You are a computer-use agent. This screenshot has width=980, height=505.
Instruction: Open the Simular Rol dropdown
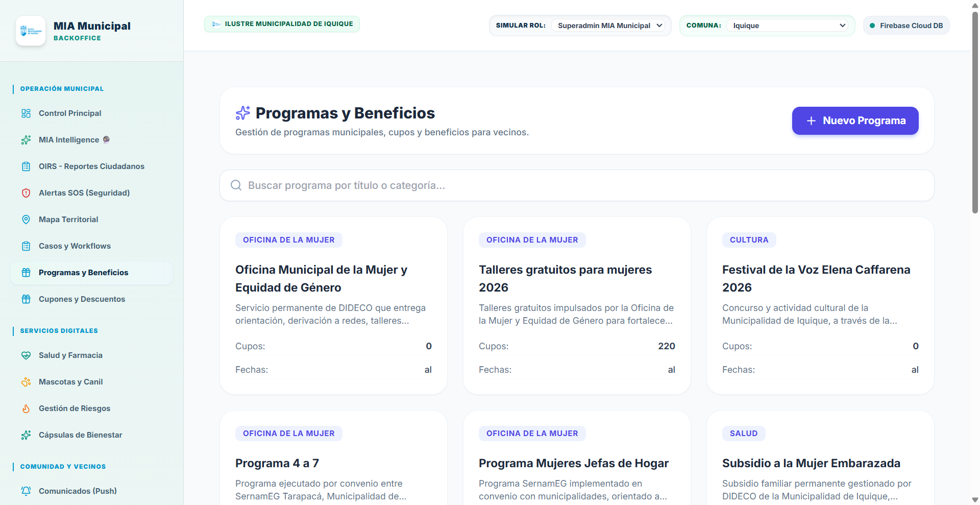pos(608,26)
